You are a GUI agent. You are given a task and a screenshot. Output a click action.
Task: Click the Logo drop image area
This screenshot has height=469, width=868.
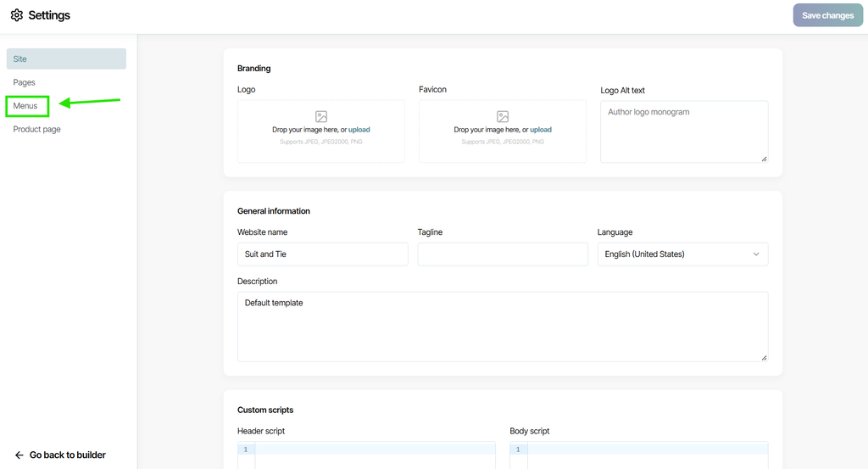[321, 131]
